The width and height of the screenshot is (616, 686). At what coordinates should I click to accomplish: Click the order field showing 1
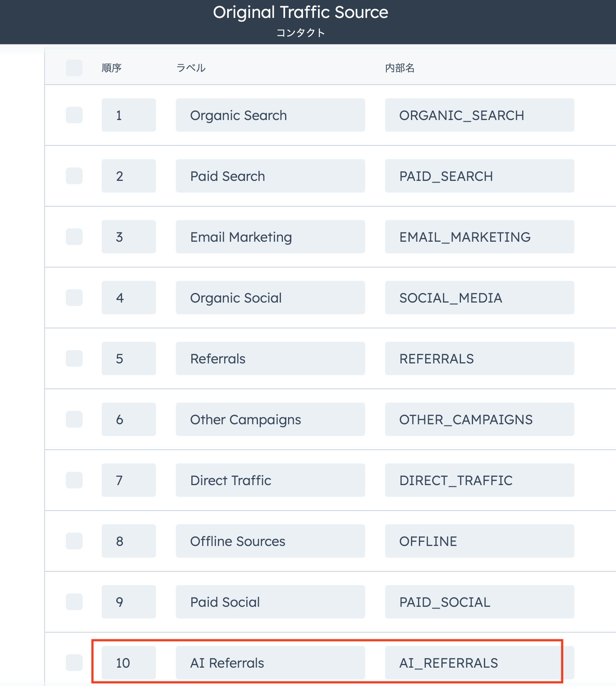tap(129, 115)
